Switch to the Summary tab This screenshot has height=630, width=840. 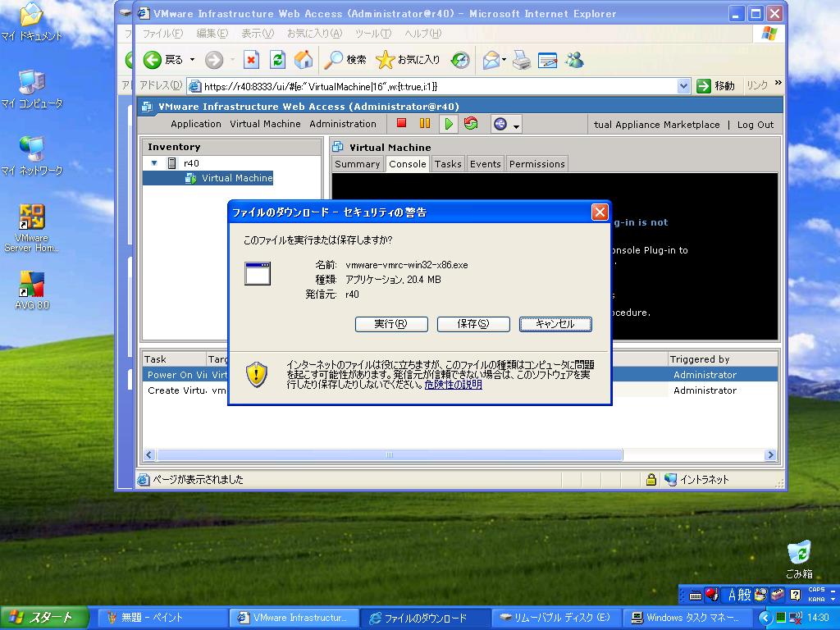(x=358, y=164)
